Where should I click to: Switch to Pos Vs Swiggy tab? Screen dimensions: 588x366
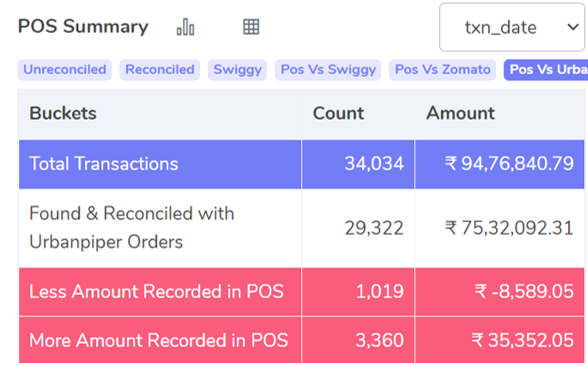tap(328, 70)
